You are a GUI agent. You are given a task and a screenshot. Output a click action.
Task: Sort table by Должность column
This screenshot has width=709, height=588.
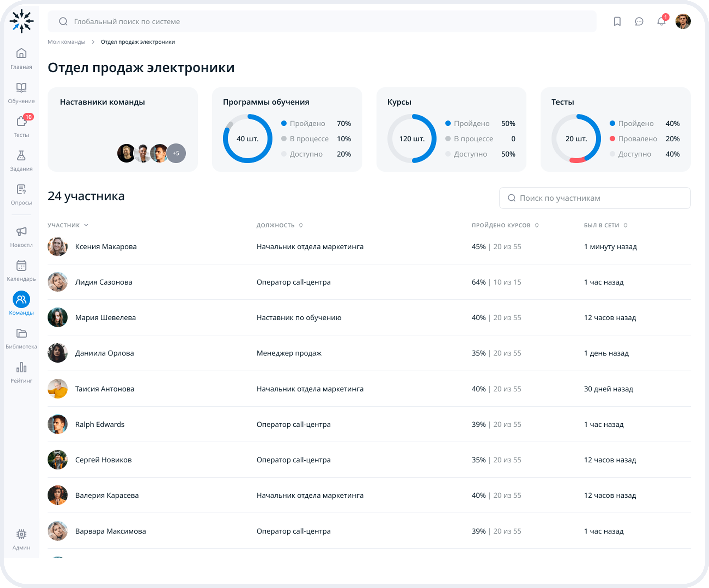coord(300,225)
